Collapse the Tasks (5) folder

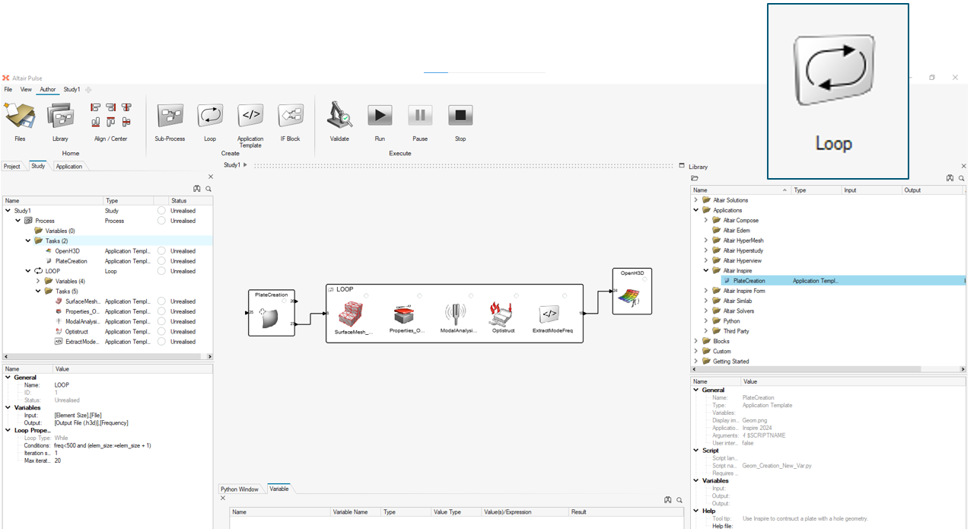38,291
